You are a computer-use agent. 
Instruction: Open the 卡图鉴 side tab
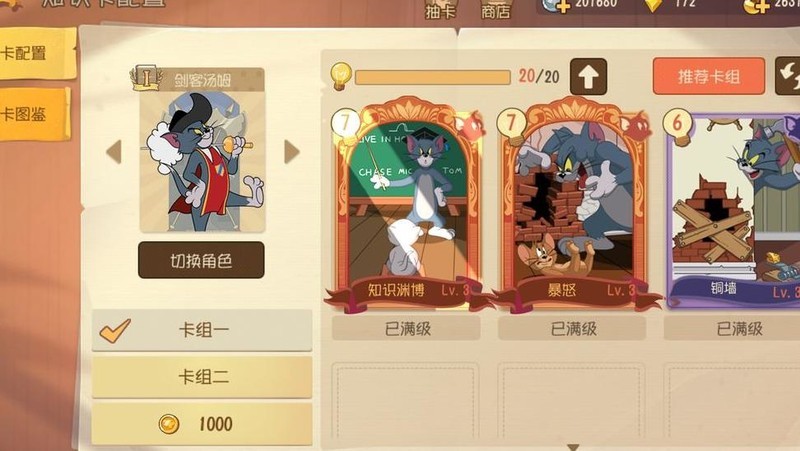[34, 114]
